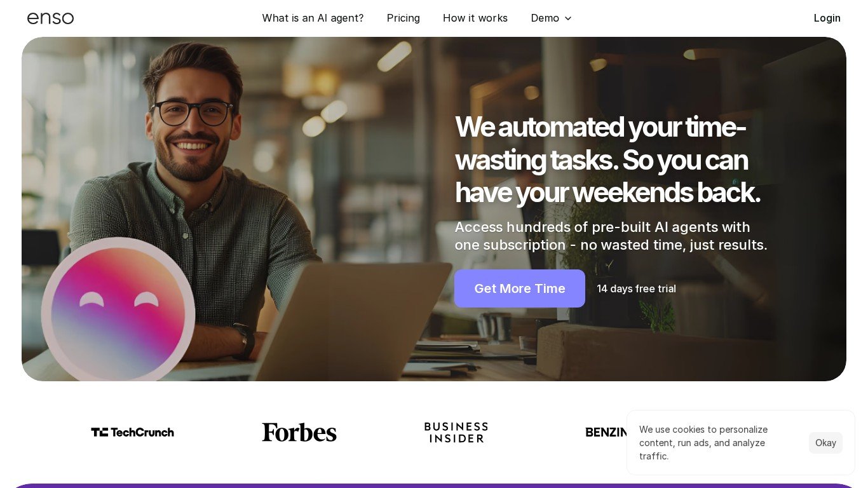Expand the Demo dropdown menu
868x488 pixels.
(551, 18)
